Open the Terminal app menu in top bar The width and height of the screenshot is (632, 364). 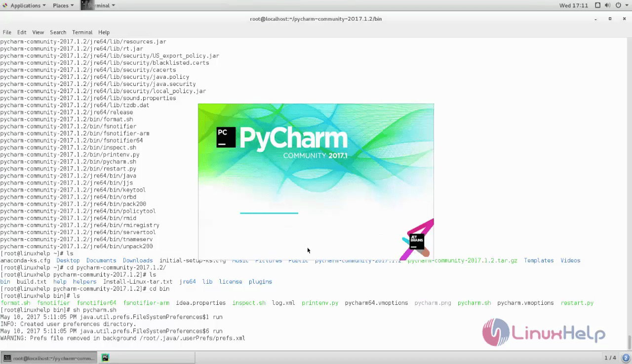[x=98, y=5]
